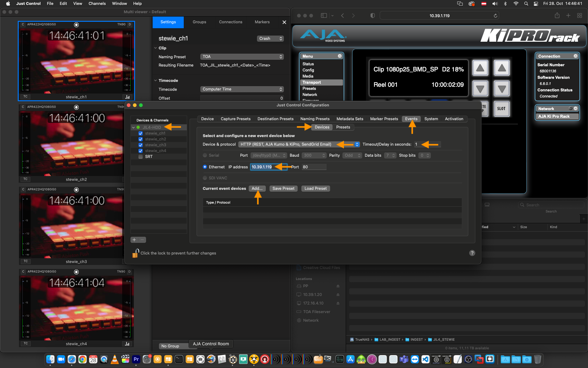Image resolution: width=588 pixels, height=368 pixels.
Task: Switch to Capture Presets tab
Action: coord(236,119)
